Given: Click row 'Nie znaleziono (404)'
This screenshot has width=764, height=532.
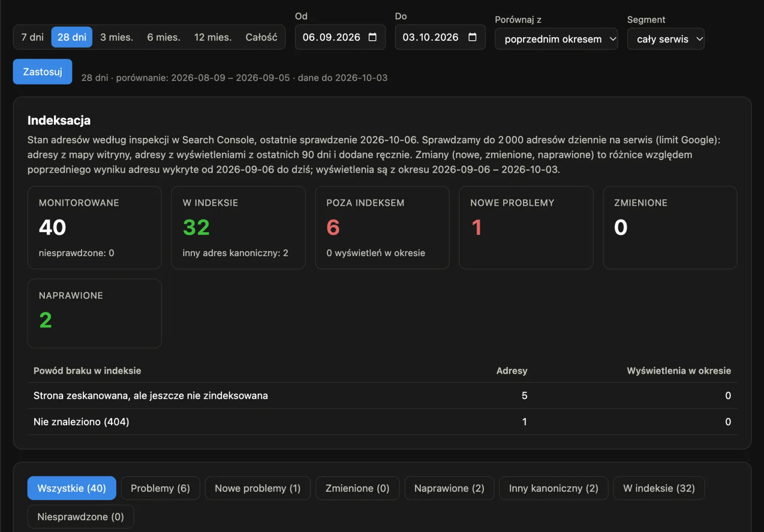Looking at the screenshot, I should [x=383, y=422].
